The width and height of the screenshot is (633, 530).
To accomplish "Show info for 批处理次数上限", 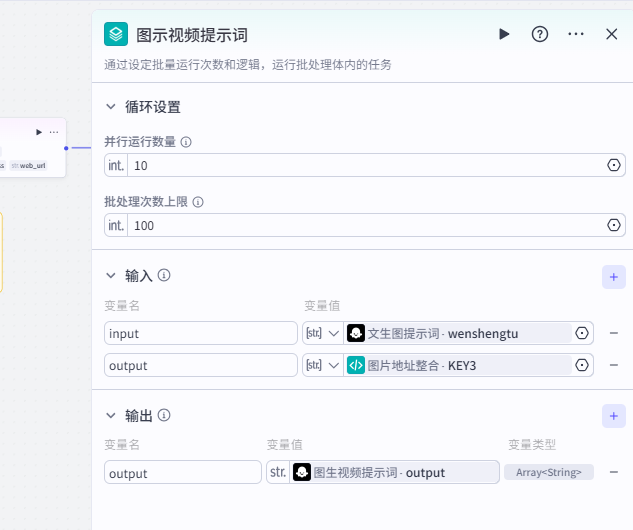I will point(198,202).
